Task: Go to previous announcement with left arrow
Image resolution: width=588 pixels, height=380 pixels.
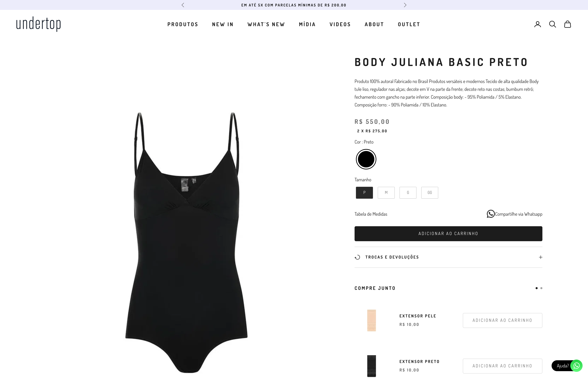Action: 183,5
